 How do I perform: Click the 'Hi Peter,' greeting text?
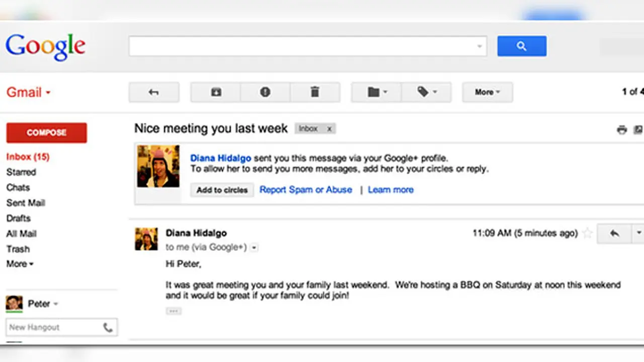[183, 264]
